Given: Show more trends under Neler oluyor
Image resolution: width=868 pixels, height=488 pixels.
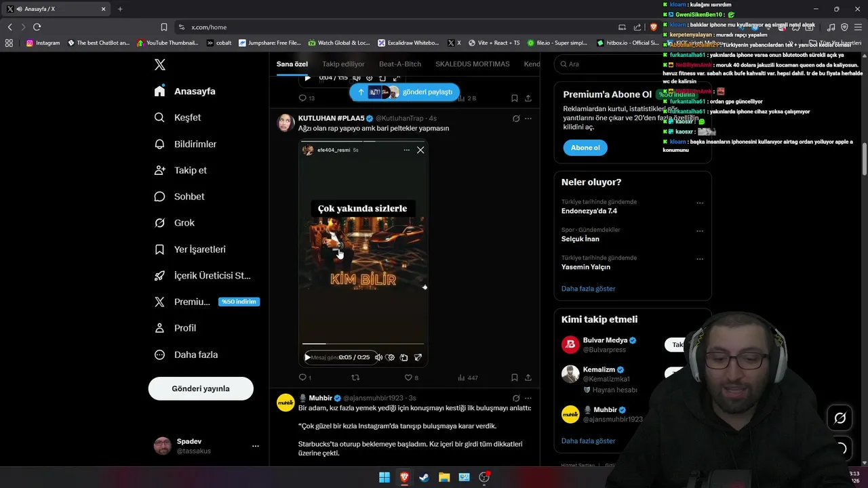Looking at the screenshot, I should pyautogui.click(x=588, y=289).
